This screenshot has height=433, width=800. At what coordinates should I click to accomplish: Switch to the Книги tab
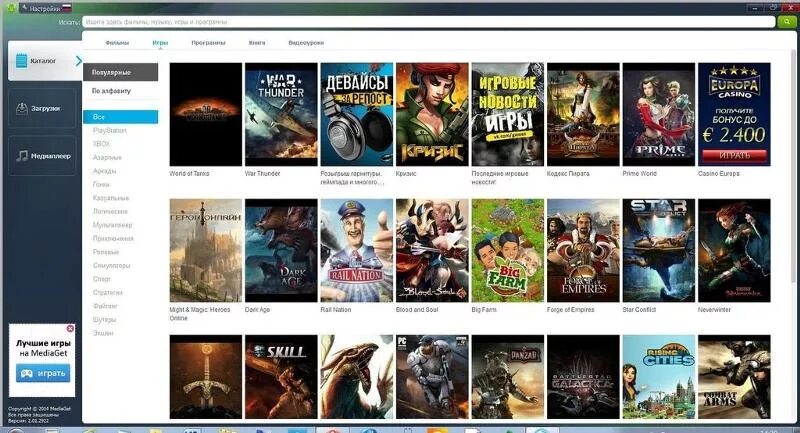point(257,43)
